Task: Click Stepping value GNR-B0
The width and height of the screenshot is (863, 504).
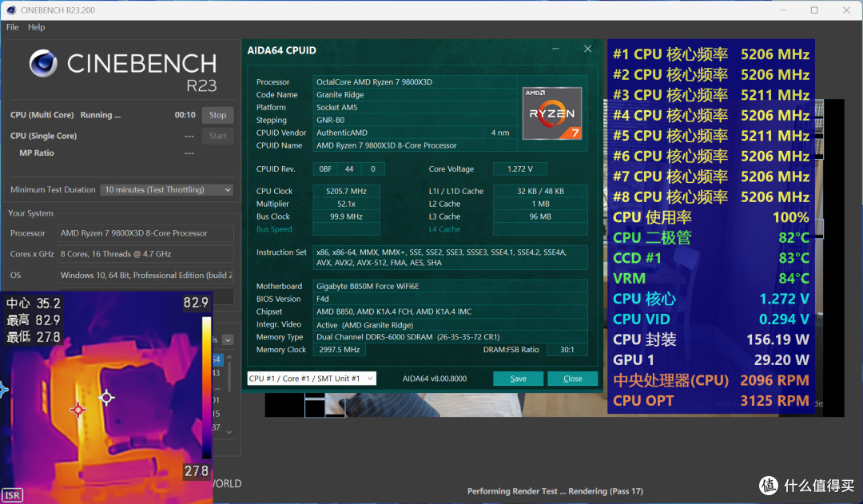Action: point(330,120)
